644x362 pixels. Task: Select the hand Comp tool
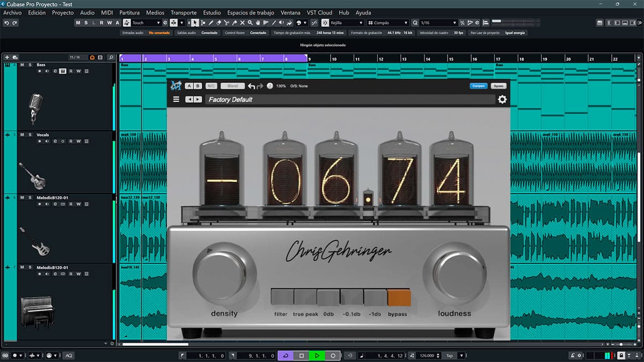[x=258, y=23]
